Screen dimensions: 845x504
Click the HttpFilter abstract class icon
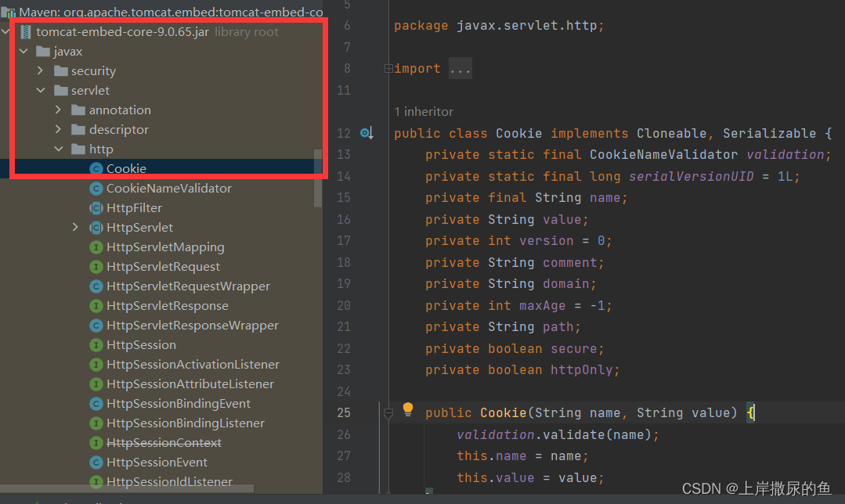96,208
